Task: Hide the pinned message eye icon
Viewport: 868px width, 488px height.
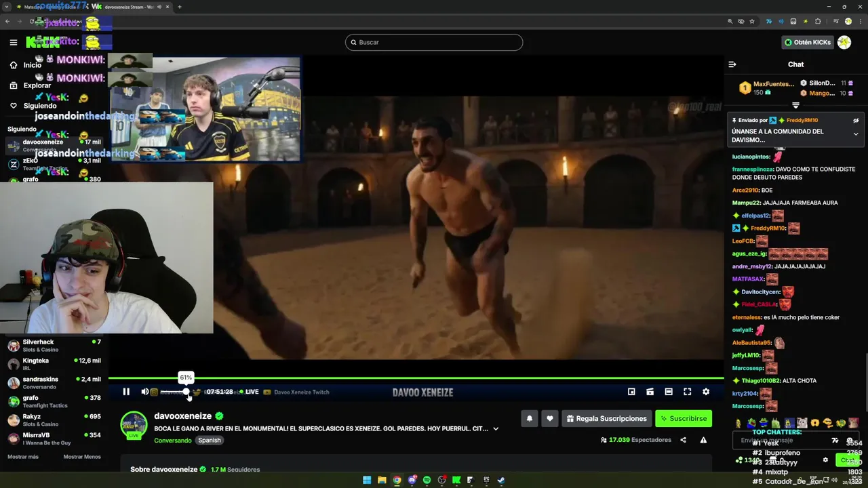Action: tap(856, 121)
